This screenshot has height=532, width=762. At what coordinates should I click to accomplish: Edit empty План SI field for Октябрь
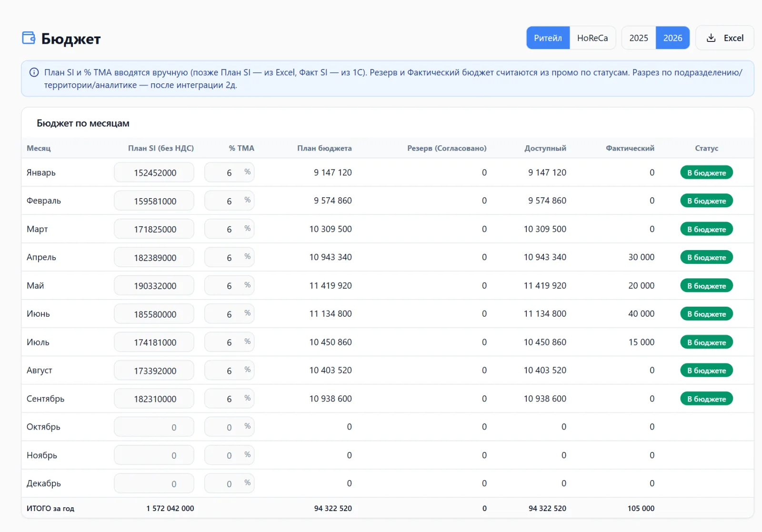click(154, 427)
